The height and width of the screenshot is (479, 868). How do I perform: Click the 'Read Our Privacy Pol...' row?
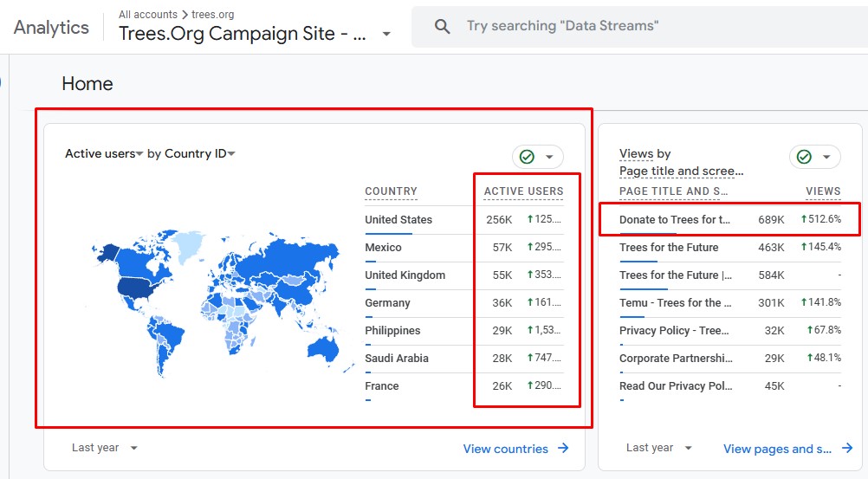point(730,386)
